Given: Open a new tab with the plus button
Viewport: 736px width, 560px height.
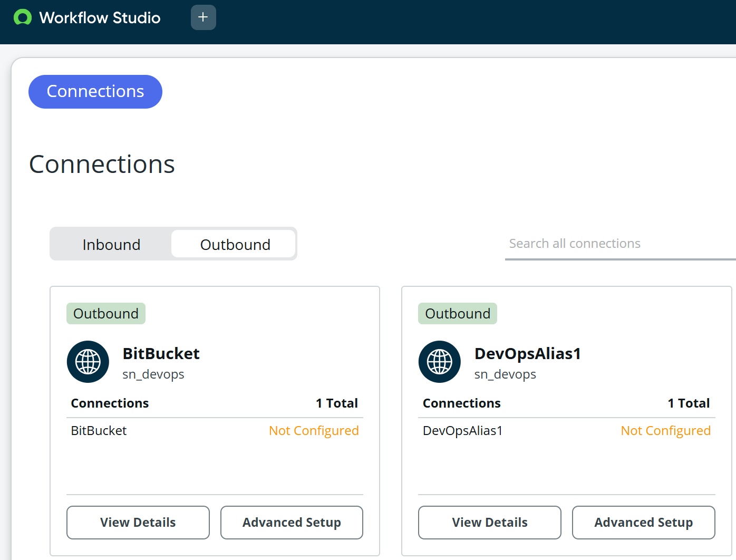Looking at the screenshot, I should point(203,17).
